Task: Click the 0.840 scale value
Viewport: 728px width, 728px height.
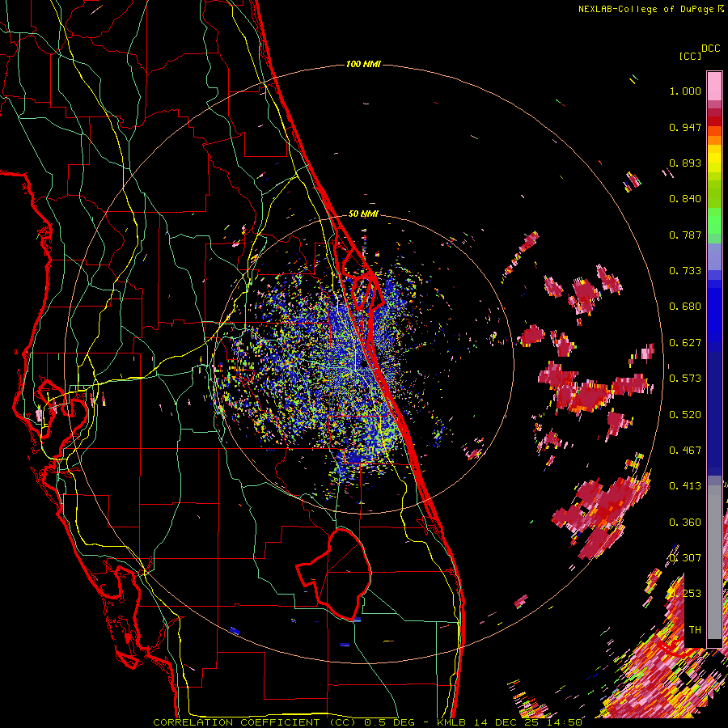Action: [x=685, y=199]
